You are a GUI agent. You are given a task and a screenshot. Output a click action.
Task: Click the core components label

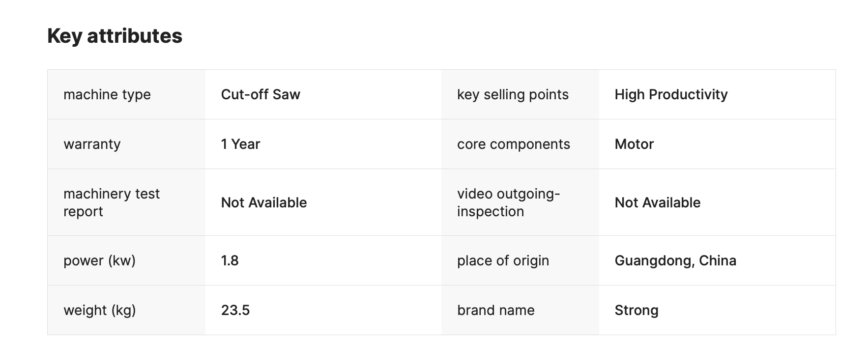coord(513,144)
